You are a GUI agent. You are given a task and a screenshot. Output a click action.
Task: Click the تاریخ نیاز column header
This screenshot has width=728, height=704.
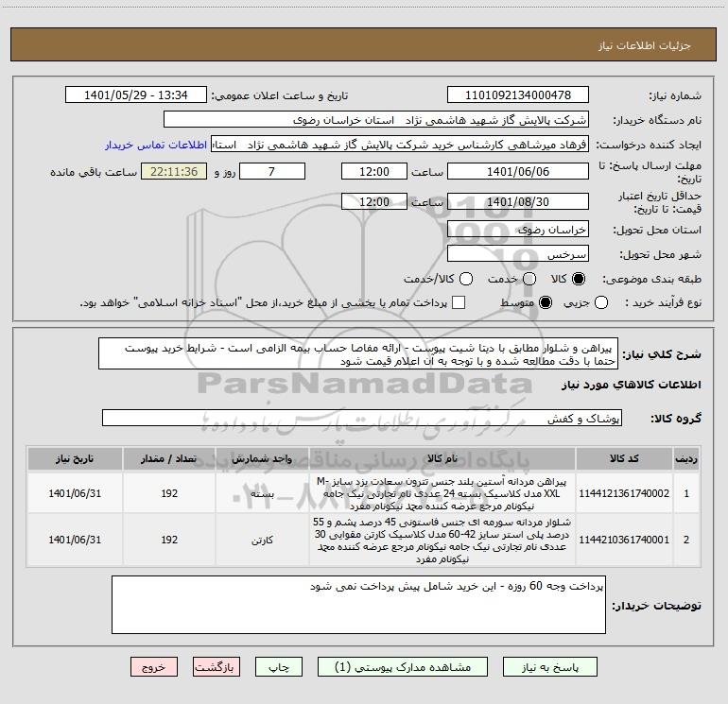point(75,459)
